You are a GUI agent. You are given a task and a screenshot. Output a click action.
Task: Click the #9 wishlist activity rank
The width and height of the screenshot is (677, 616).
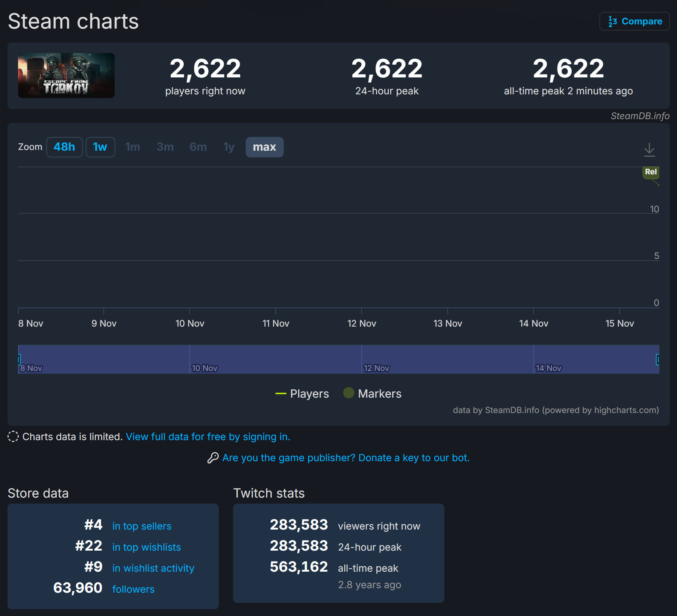(93, 567)
